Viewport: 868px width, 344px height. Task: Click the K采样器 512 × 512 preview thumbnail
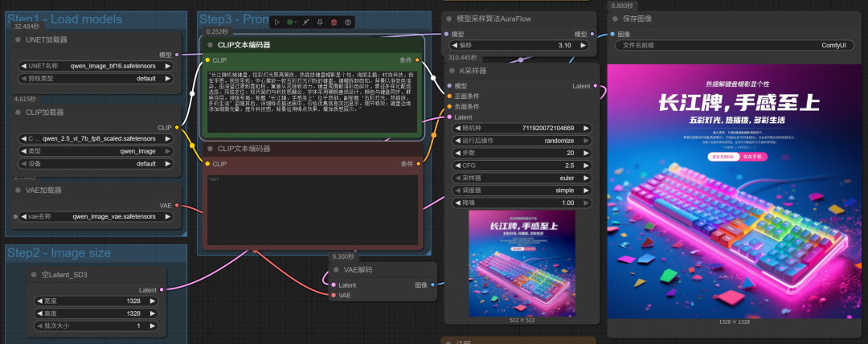click(522, 264)
